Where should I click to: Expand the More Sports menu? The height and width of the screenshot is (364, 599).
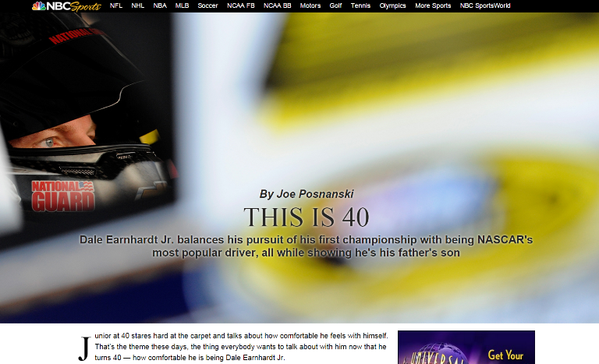click(433, 5)
